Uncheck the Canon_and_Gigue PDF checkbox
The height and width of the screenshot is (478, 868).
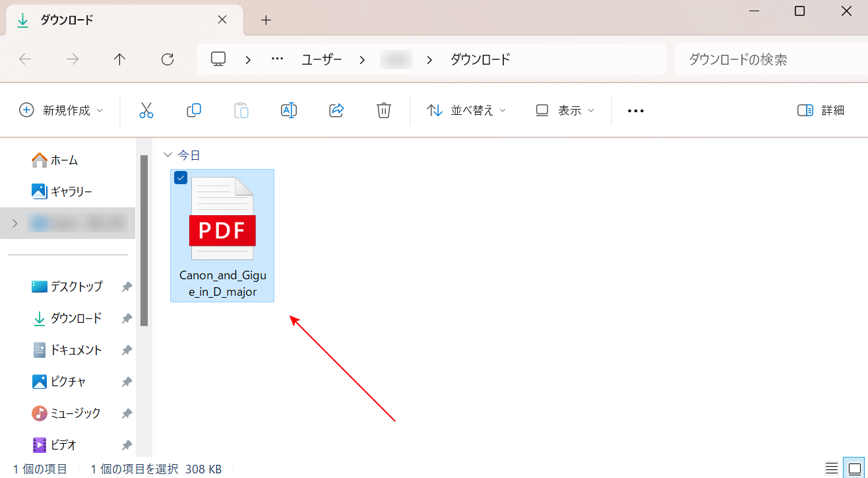pyautogui.click(x=181, y=178)
